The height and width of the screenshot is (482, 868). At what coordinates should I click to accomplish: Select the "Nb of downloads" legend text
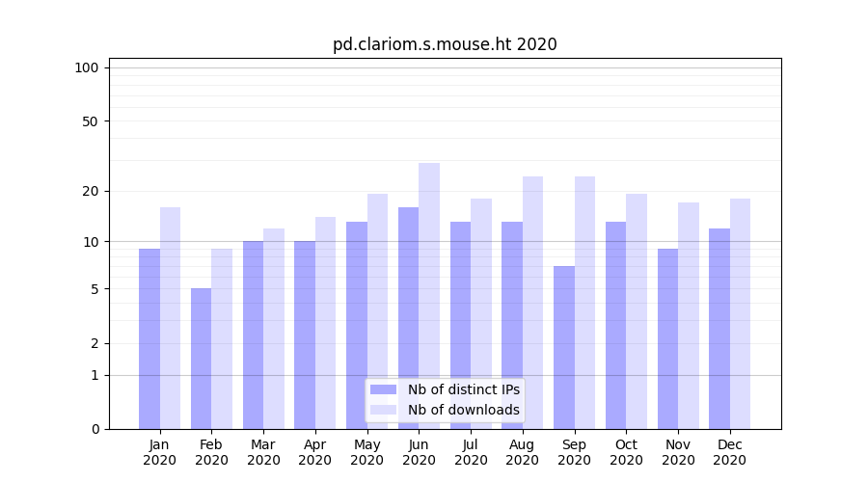[463, 410]
